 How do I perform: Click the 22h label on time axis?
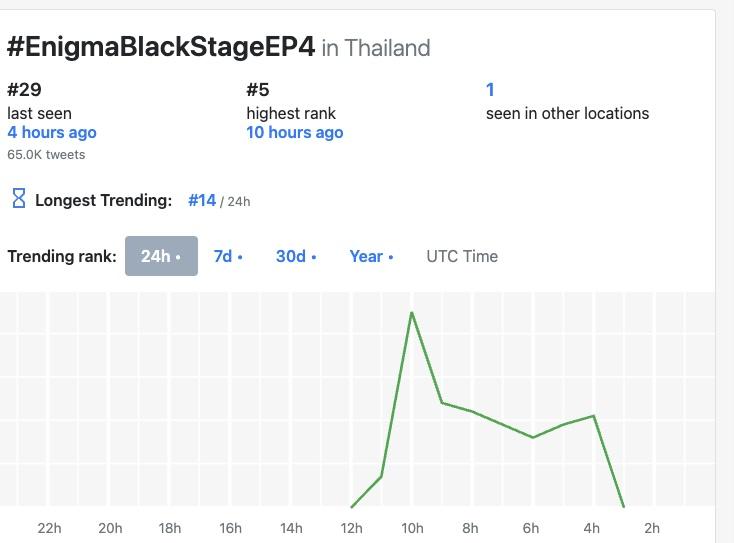click(49, 528)
